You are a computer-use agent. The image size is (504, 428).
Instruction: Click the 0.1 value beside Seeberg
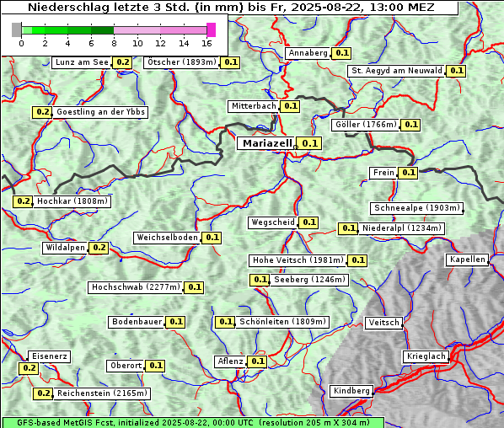[260, 280]
